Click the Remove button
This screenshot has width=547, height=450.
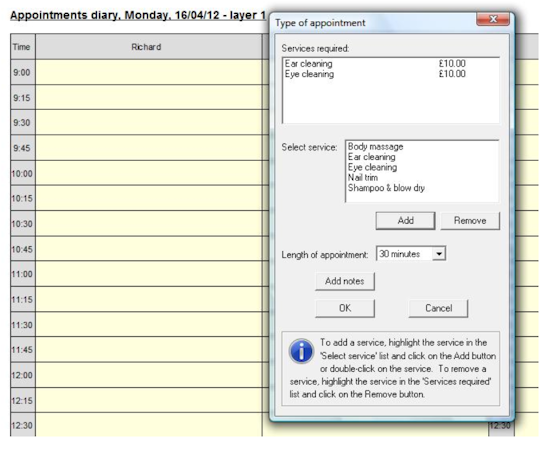point(470,220)
